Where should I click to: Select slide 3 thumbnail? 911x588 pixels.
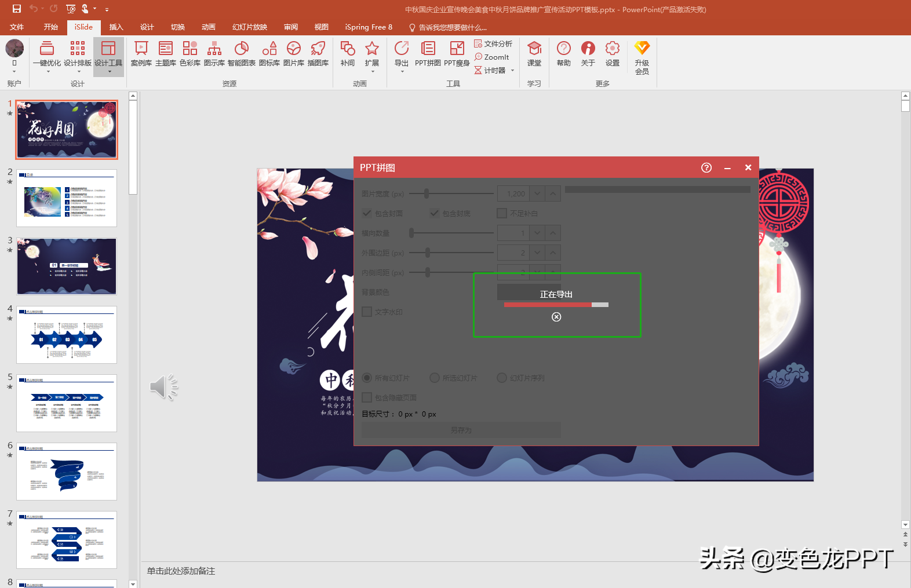pyautogui.click(x=67, y=266)
